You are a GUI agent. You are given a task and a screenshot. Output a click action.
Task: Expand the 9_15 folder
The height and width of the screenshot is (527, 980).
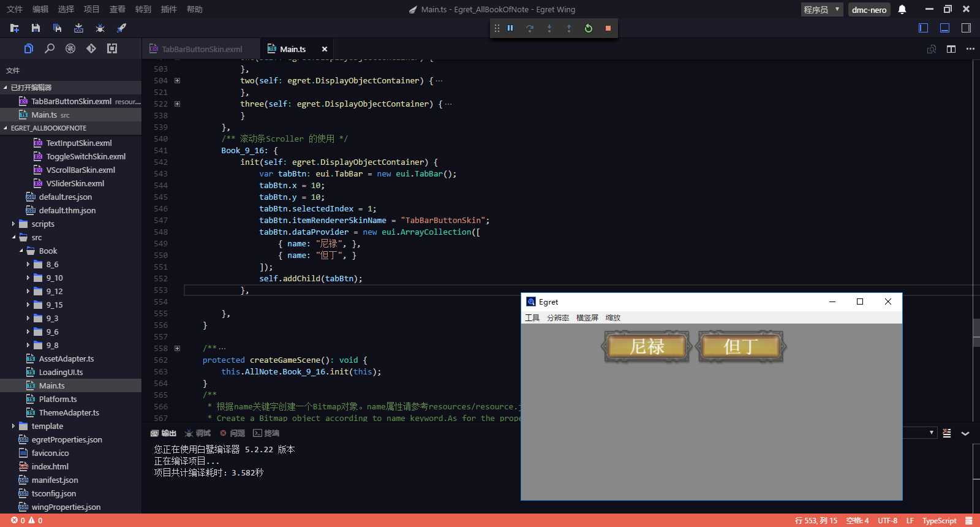click(28, 305)
